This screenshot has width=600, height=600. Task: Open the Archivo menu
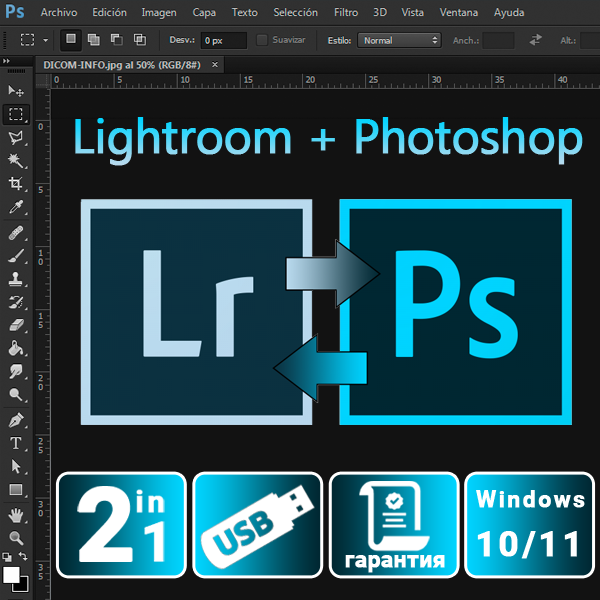tap(59, 13)
